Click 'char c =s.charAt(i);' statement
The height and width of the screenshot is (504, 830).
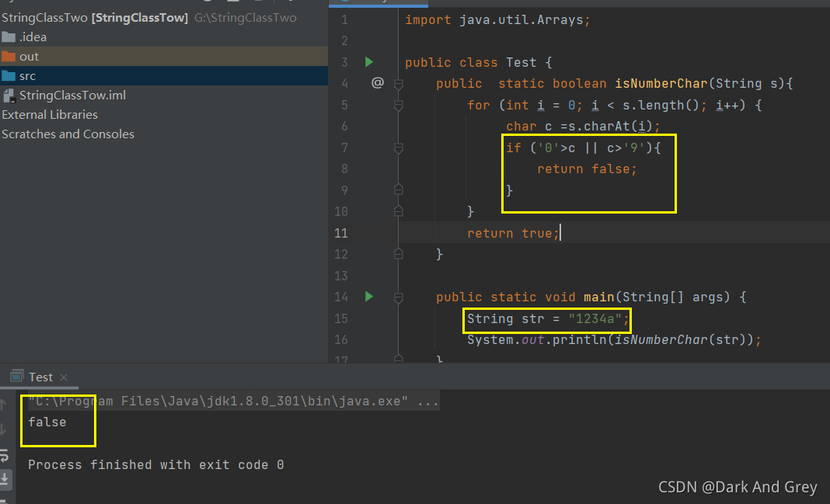[584, 127]
